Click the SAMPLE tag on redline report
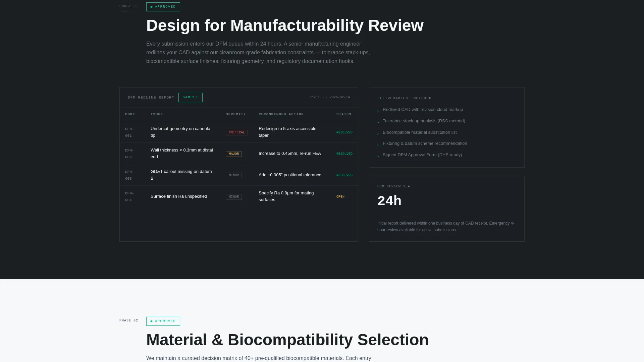 pos(191,98)
